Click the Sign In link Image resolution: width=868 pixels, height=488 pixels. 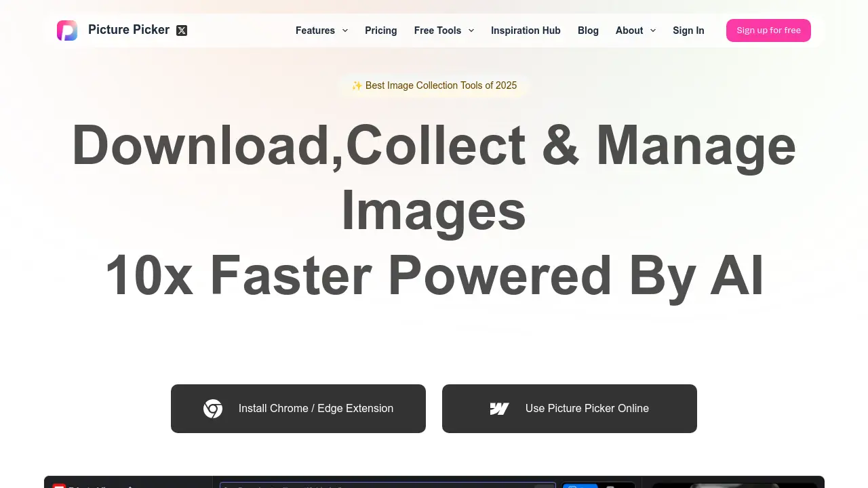tap(688, 30)
